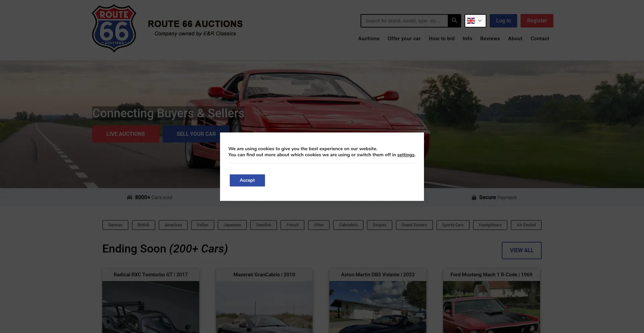Open the Auctions menu item

coord(369,39)
